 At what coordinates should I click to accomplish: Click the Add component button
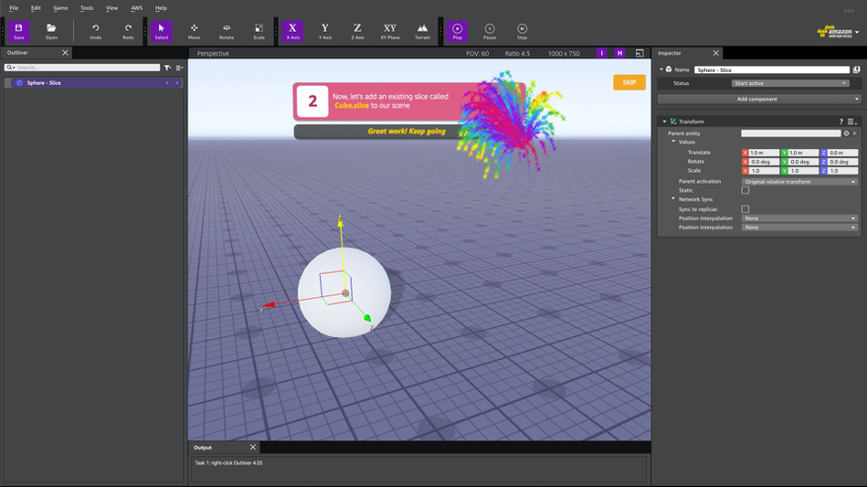click(x=757, y=99)
